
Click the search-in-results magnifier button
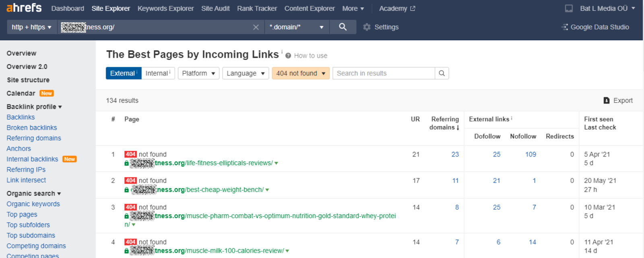coord(442,73)
